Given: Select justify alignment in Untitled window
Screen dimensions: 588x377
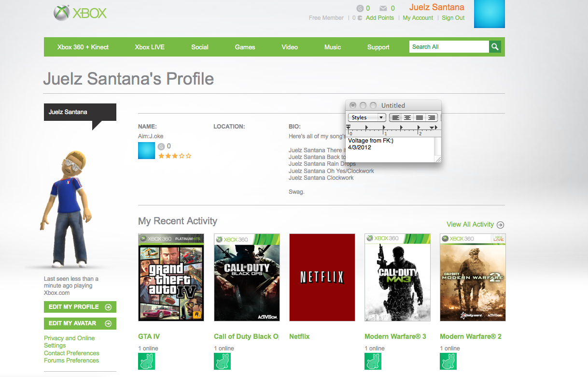Looking at the screenshot, I should point(420,117).
